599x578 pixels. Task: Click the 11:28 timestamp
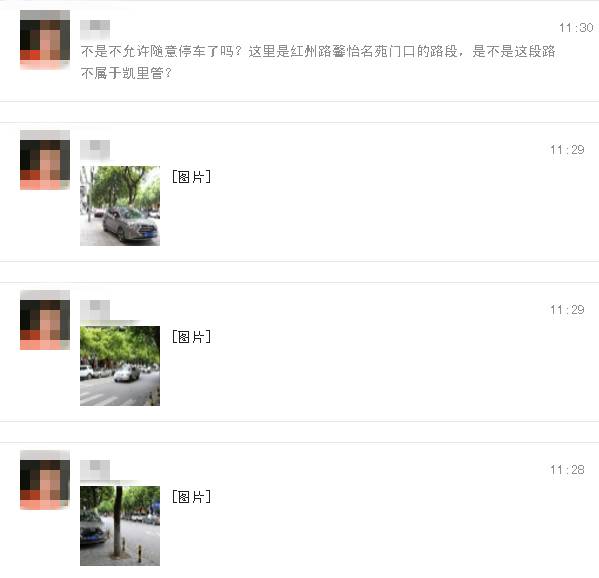[x=567, y=470]
